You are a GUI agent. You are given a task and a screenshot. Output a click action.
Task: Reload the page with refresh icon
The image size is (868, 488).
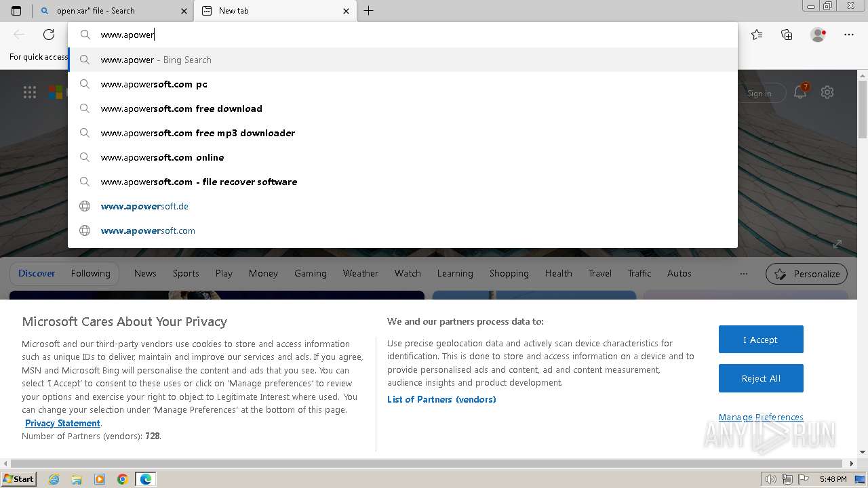pyautogui.click(x=49, y=35)
